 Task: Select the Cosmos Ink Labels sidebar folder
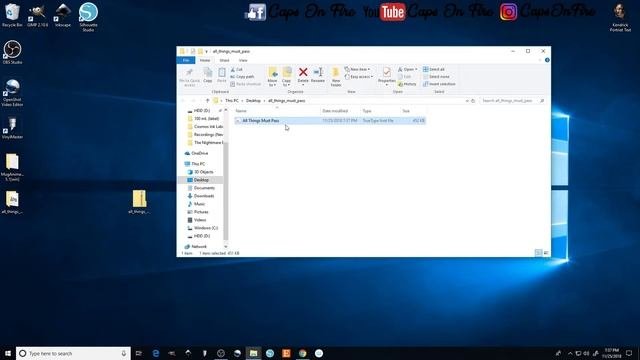(205, 127)
